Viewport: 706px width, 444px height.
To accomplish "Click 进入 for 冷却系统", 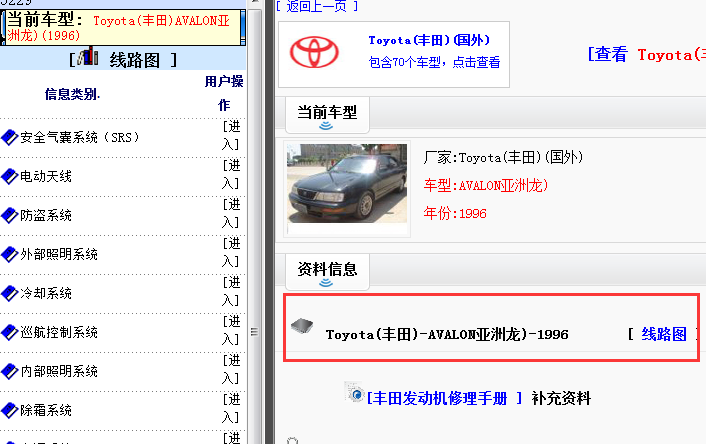I will pos(231,291).
